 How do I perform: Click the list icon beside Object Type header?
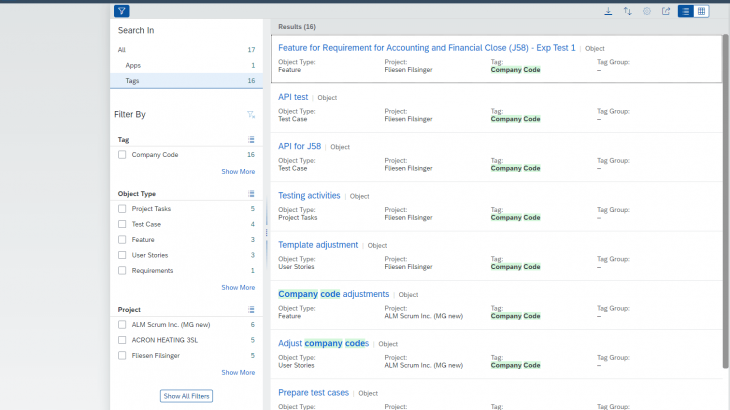(252, 194)
